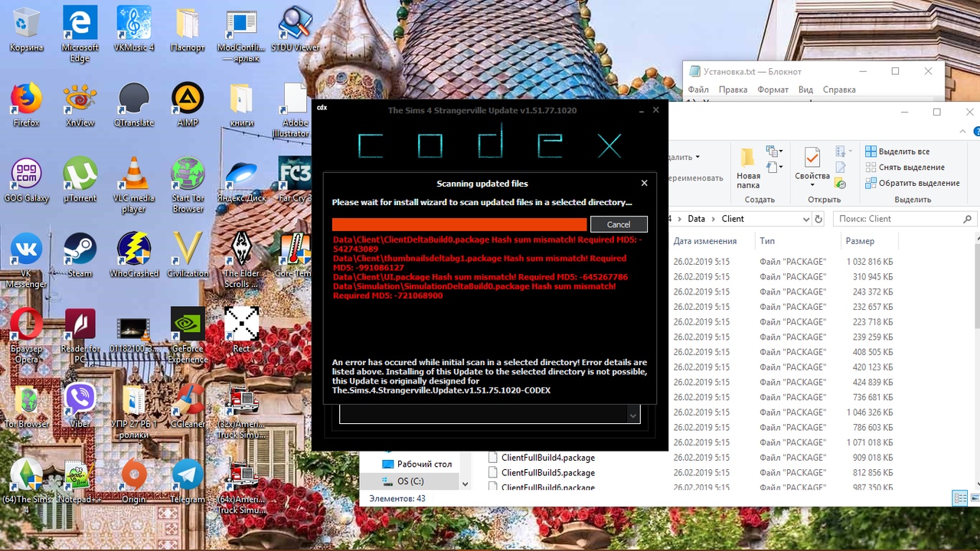
Task: Click the Новая папка ribbon icon
Action: pos(748,167)
